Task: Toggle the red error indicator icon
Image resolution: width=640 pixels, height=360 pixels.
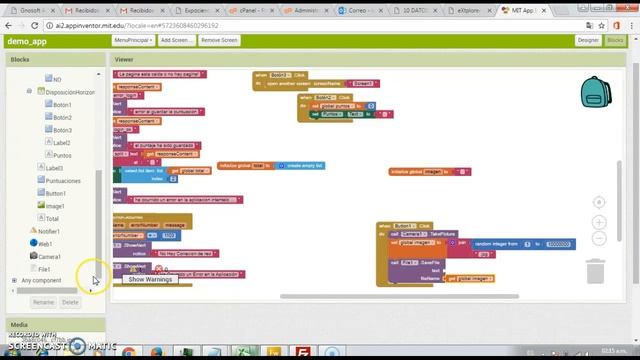Action: point(159,269)
